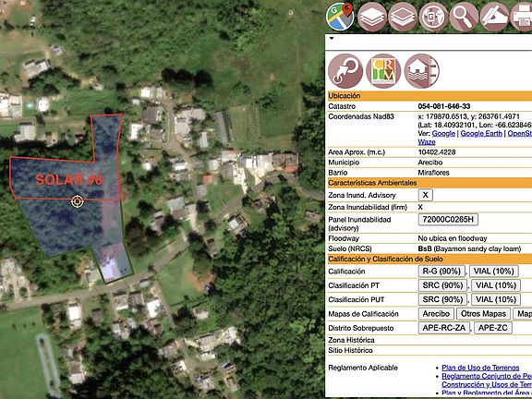Click the Características Ambientales section header
532x399 pixels.
[429, 183]
